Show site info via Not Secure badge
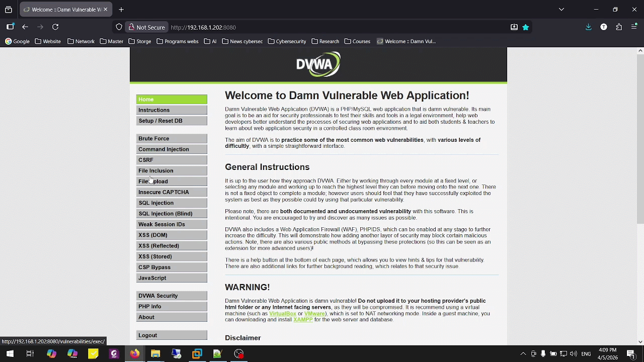Image resolution: width=644 pixels, height=362 pixels. (147, 27)
